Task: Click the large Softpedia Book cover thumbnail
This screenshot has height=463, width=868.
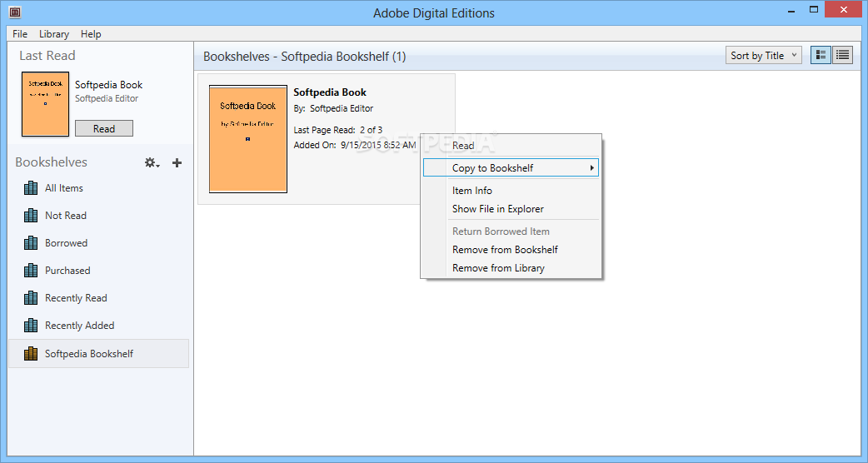Action: 248,139
